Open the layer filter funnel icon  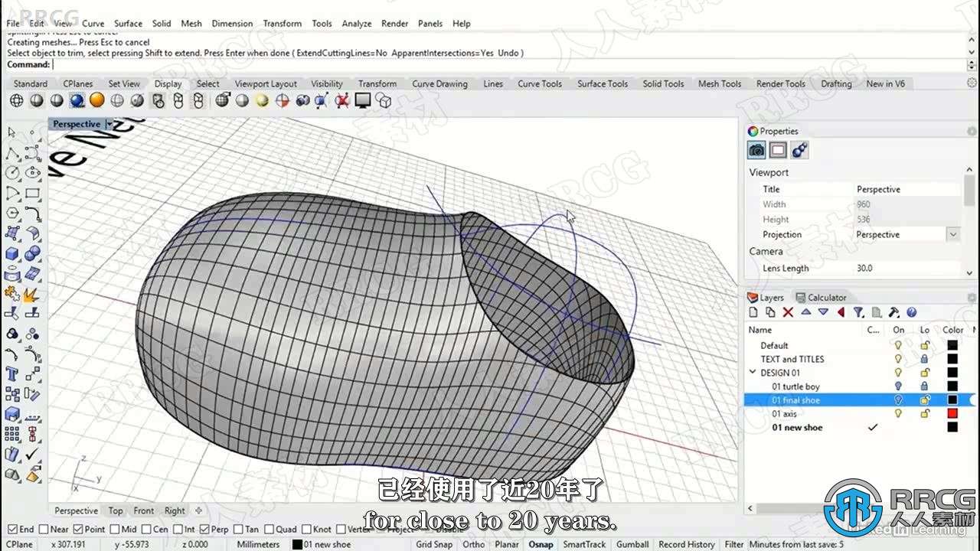click(x=858, y=312)
